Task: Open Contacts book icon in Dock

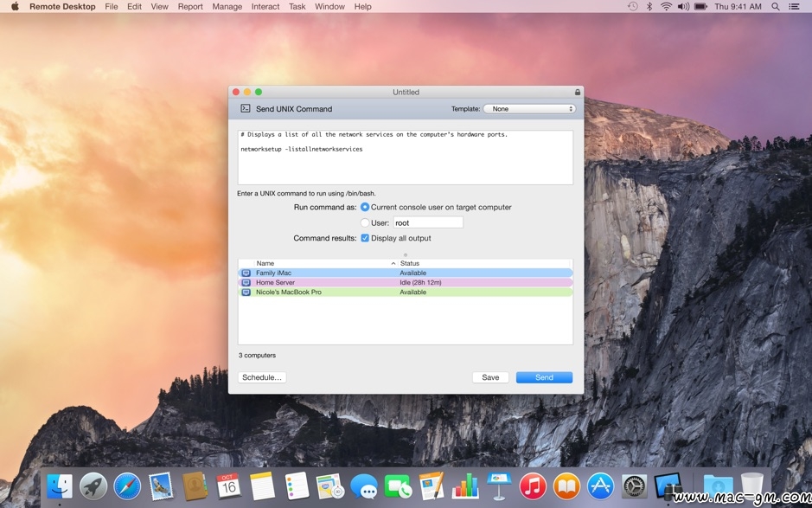Action: (195, 486)
